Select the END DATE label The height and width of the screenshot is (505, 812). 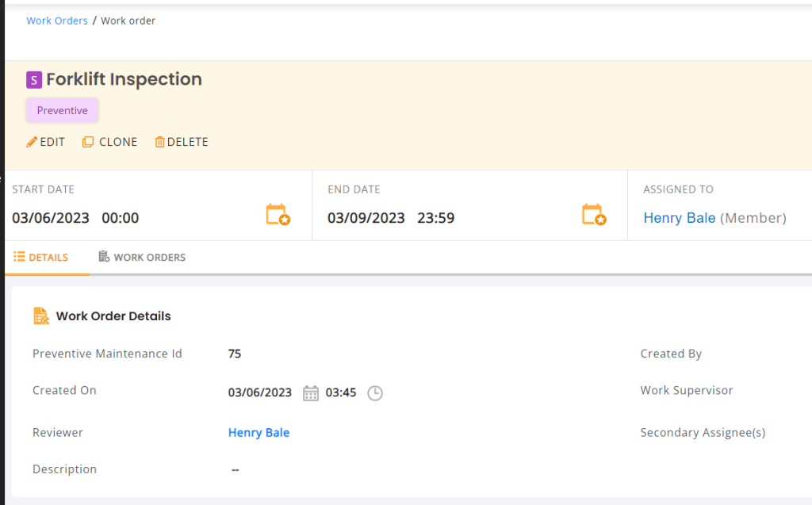[354, 189]
